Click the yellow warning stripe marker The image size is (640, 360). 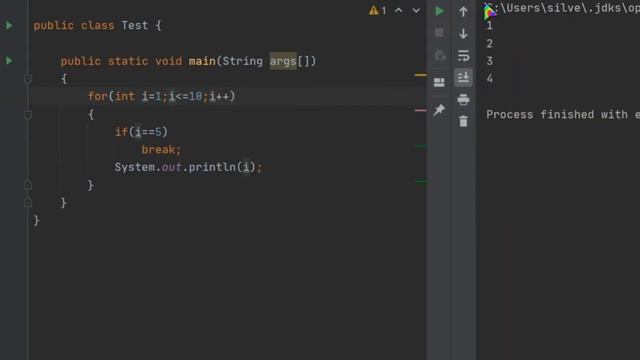(420, 75)
